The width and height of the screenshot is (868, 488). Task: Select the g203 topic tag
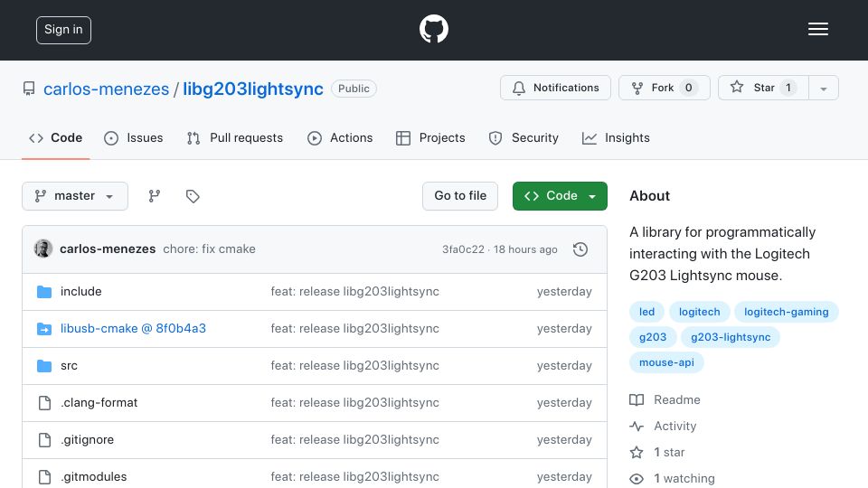click(653, 337)
